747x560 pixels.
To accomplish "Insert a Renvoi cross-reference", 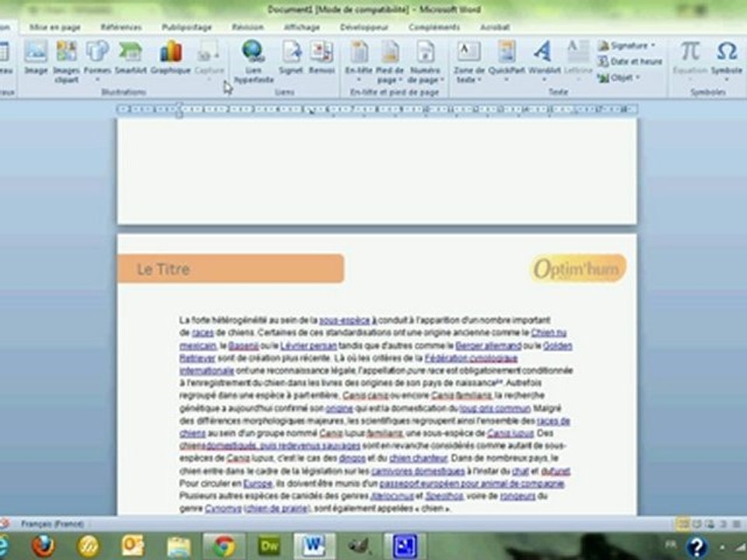I will (x=321, y=57).
